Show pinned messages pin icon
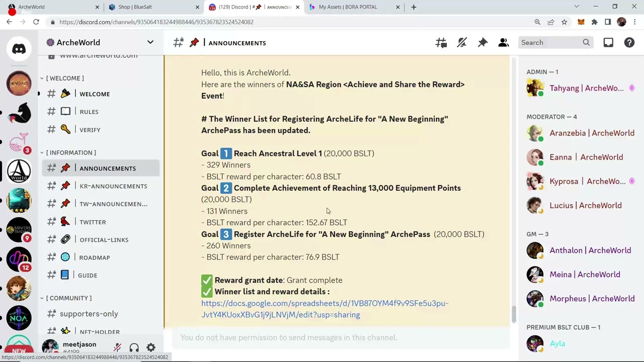 [x=482, y=43]
